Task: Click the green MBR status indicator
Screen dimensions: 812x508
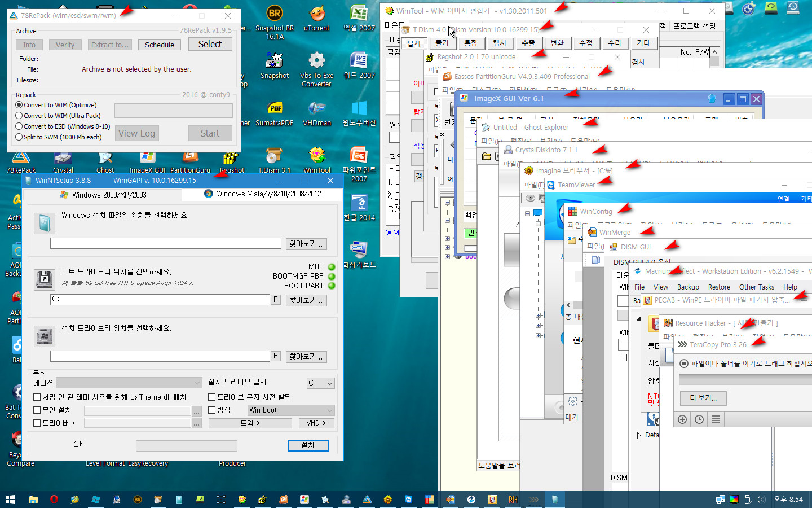Action: tap(332, 267)
